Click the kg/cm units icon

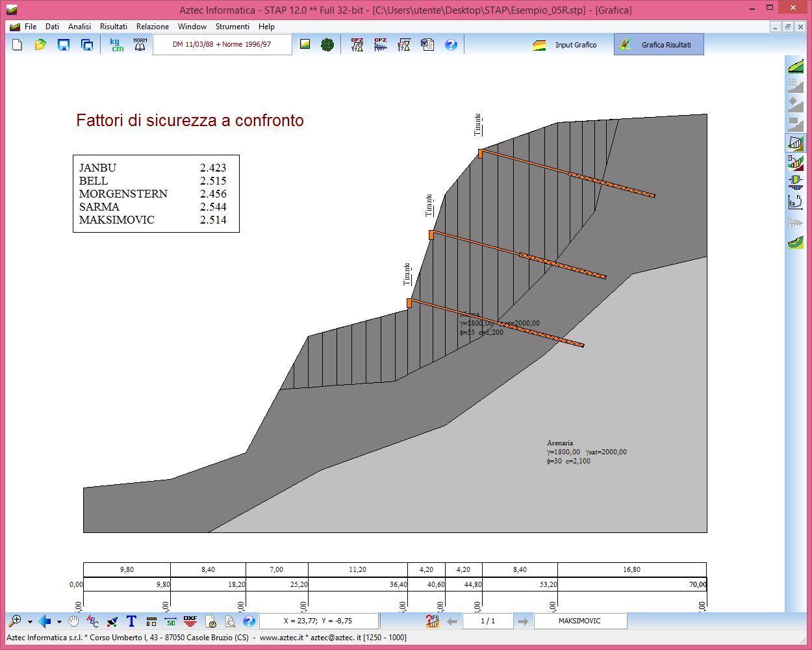pos(116,45)
